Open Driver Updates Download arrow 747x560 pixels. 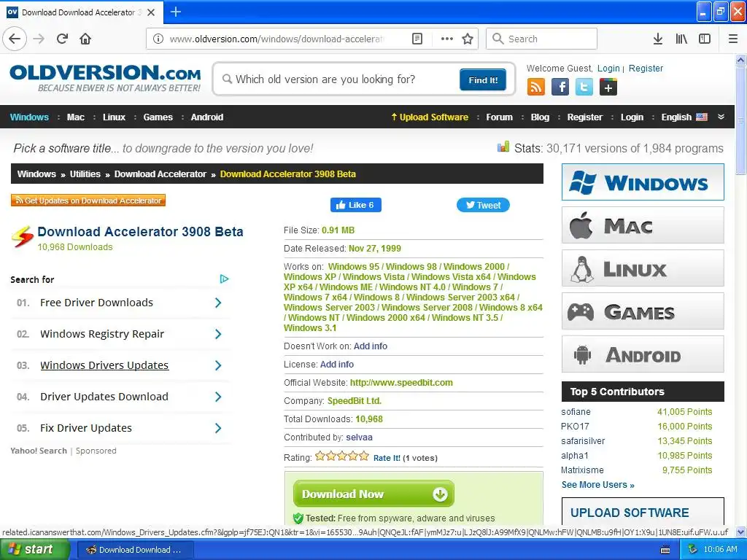pyautogui.click(x=218, y=397)
